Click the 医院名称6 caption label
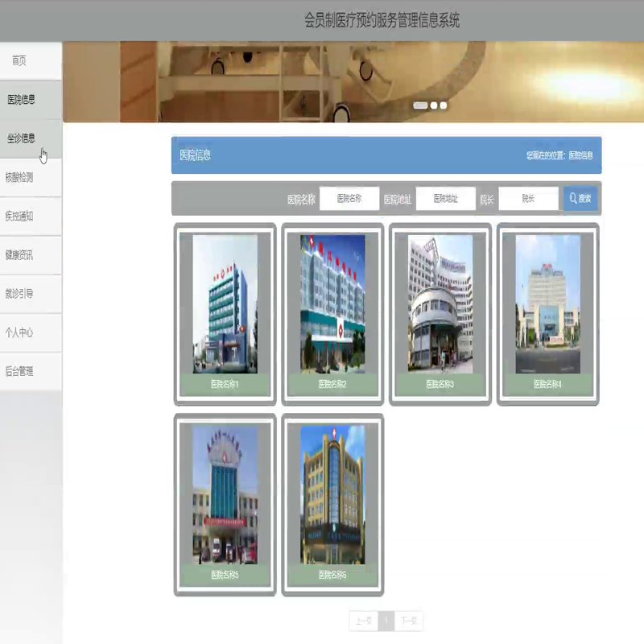Viewport: 644px width, 644px height. [332, 575]
